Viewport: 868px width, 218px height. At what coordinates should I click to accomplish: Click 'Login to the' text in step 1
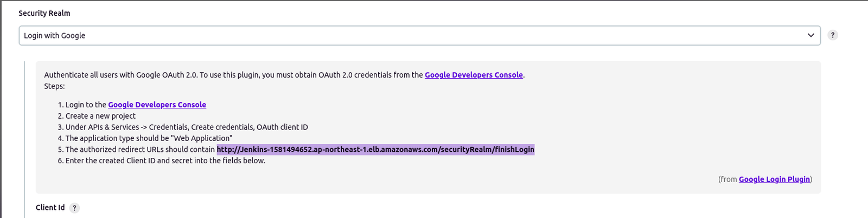[86, 105]
